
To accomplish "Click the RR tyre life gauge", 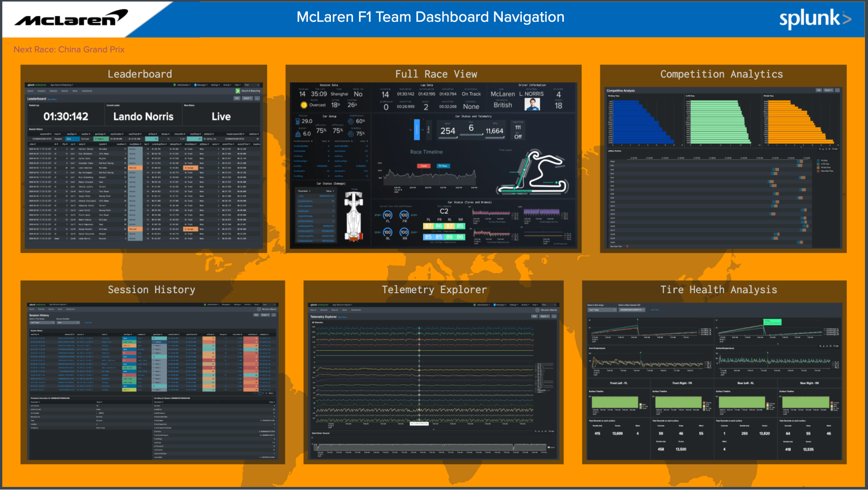I will coord(404,232).
